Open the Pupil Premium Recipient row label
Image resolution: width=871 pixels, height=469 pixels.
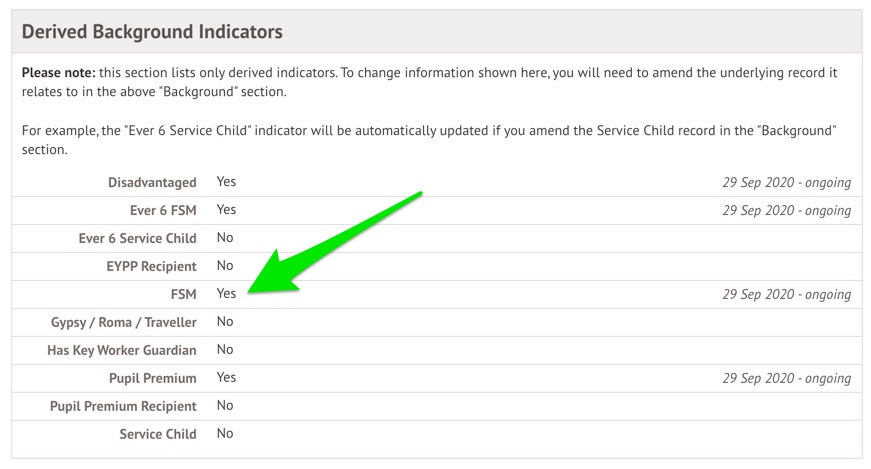click(123, 406)
